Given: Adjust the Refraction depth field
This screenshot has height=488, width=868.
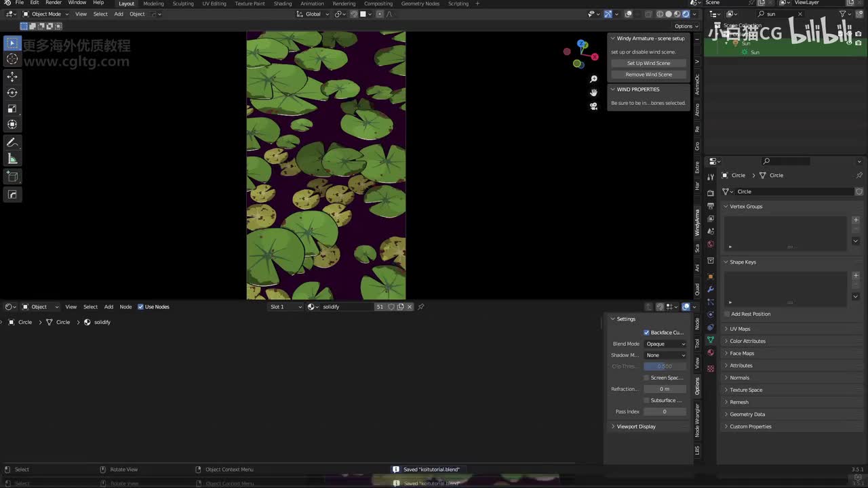Looking at the screenshot, I should pyautogui.click(x=665, y=389).
